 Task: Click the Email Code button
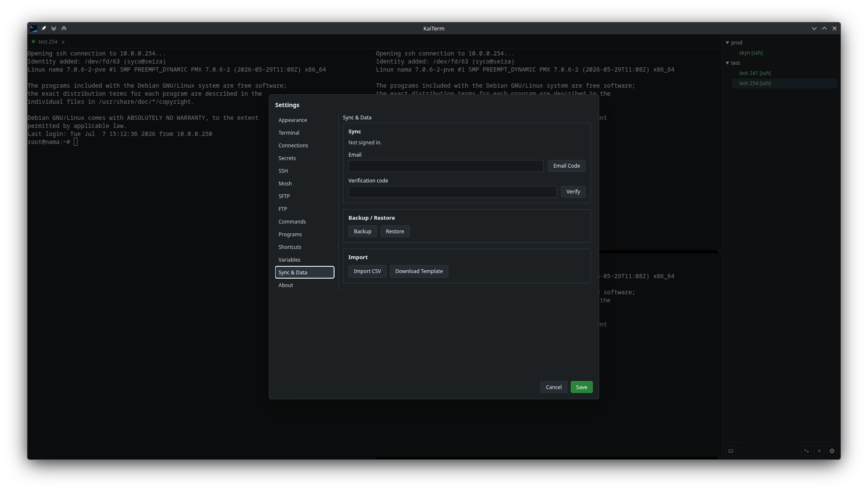567,166
